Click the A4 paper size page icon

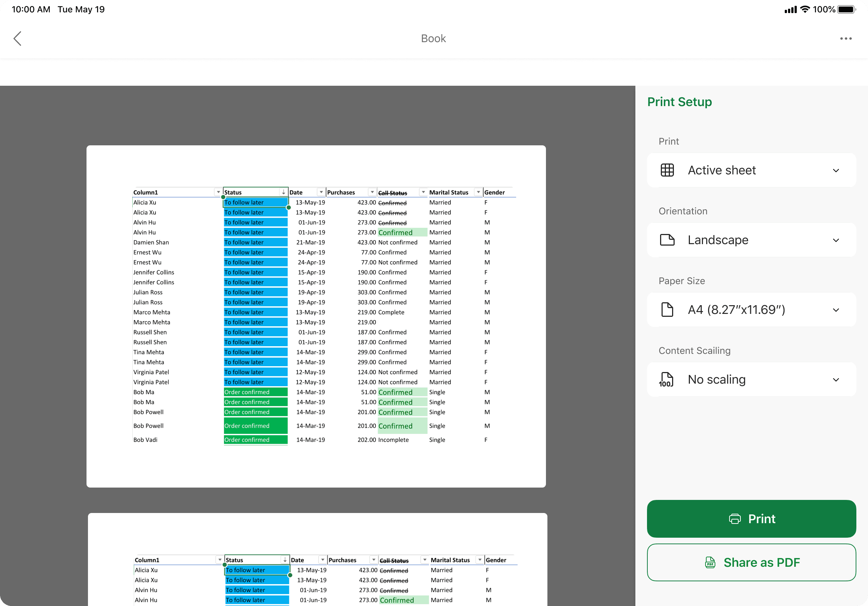click(x=667, y=310)
